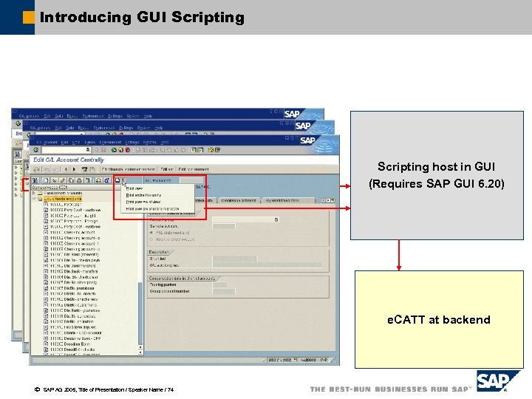Click the Edit set button
The height and width of the screenshot is (399, 532).
166,169
